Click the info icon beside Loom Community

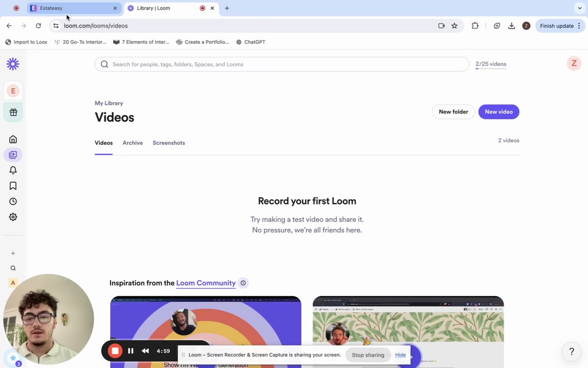click(243, 283)
